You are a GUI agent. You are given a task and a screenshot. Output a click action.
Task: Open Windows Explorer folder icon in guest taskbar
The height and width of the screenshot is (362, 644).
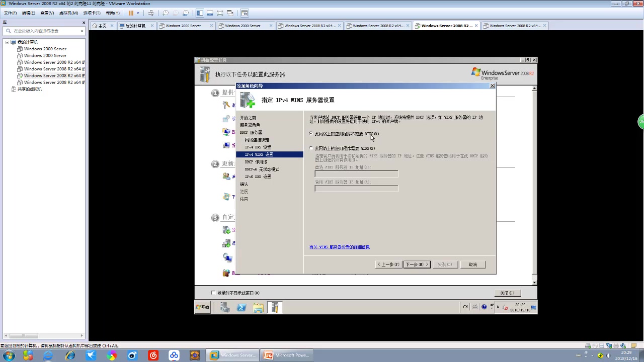[258, 307]
